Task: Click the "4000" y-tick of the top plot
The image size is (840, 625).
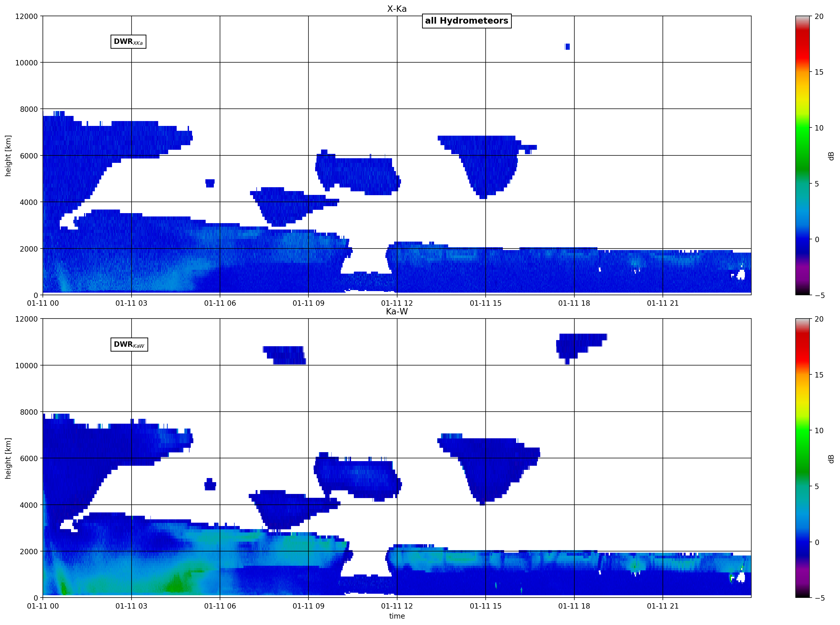Action: coord(29,202)
